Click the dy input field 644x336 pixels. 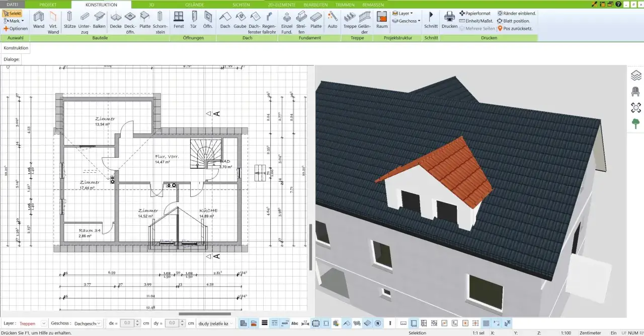coord(173,323)
